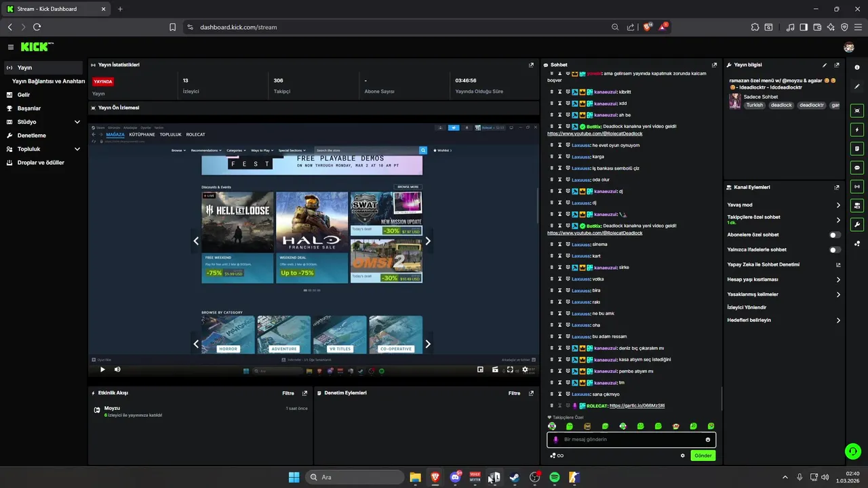Click the chat bubble icon in right sidebar
Viewport: 868px width, 488px height.
(857, 167)
